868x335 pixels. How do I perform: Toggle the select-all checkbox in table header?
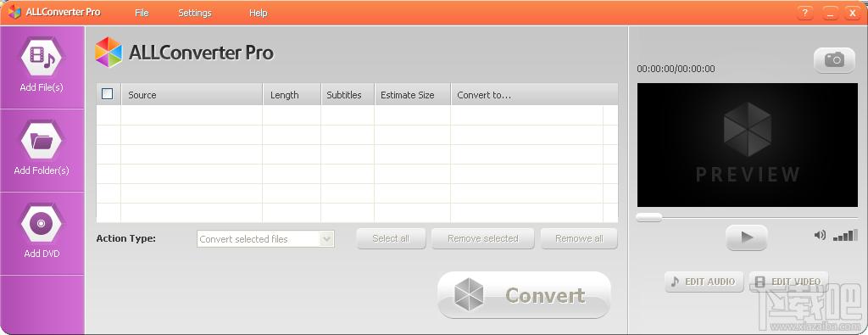coord(108,94)
